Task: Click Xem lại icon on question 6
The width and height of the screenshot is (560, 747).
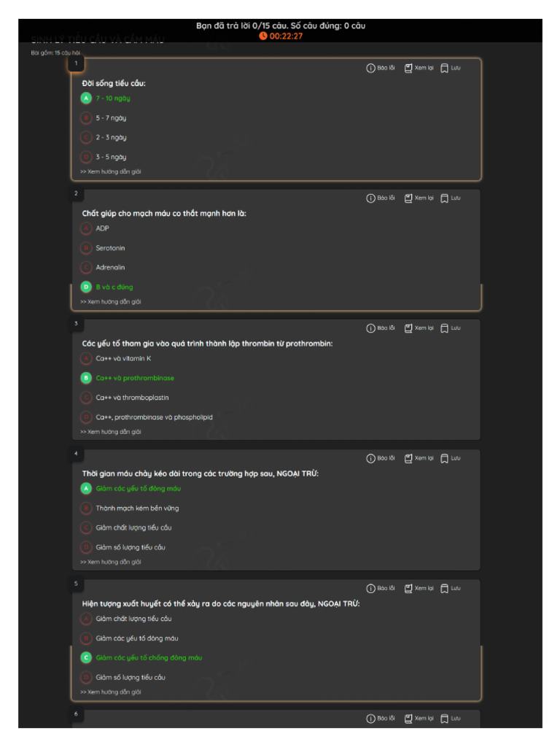Action: [x=408, y=719]
